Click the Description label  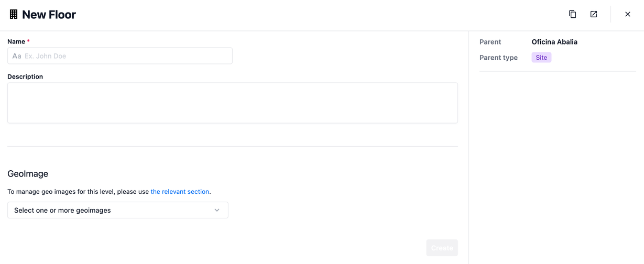(x=25, y=76)
